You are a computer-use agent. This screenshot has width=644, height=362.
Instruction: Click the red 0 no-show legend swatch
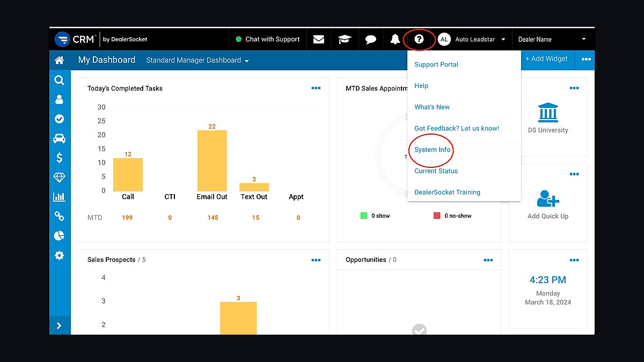437,216
